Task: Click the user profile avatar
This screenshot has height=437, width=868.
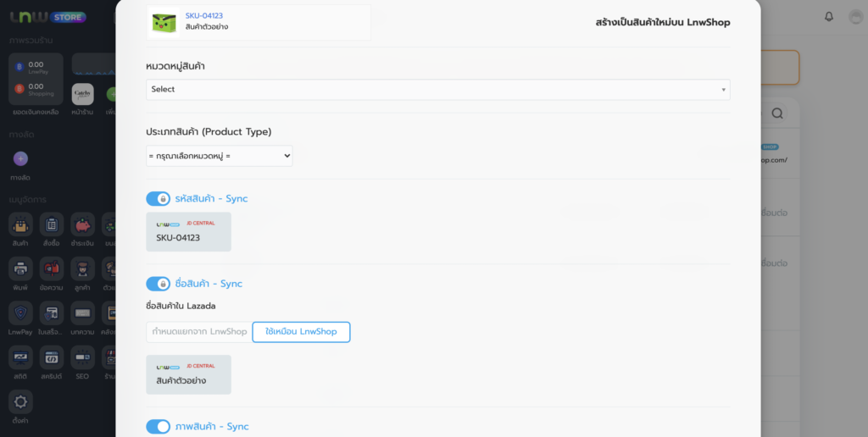Action: coord(855,17)
